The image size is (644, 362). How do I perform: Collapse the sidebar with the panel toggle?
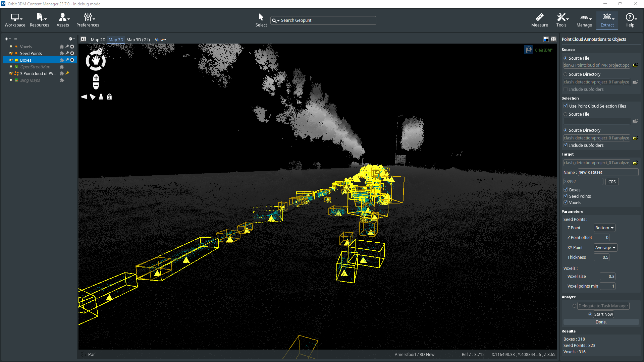(x=83, y=39)
